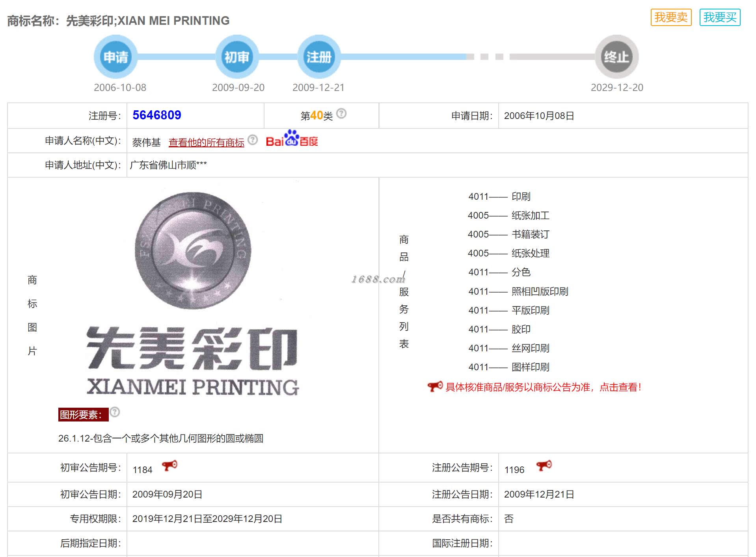
Task: Click the 图形要素 label
Action: click(x=83, y=414)
